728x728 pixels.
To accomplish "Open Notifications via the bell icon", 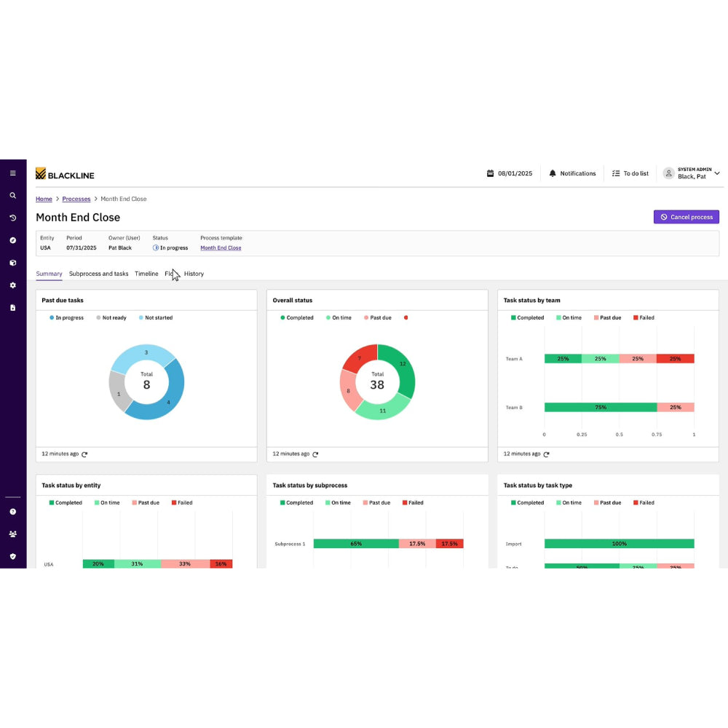I will point(572,173).
